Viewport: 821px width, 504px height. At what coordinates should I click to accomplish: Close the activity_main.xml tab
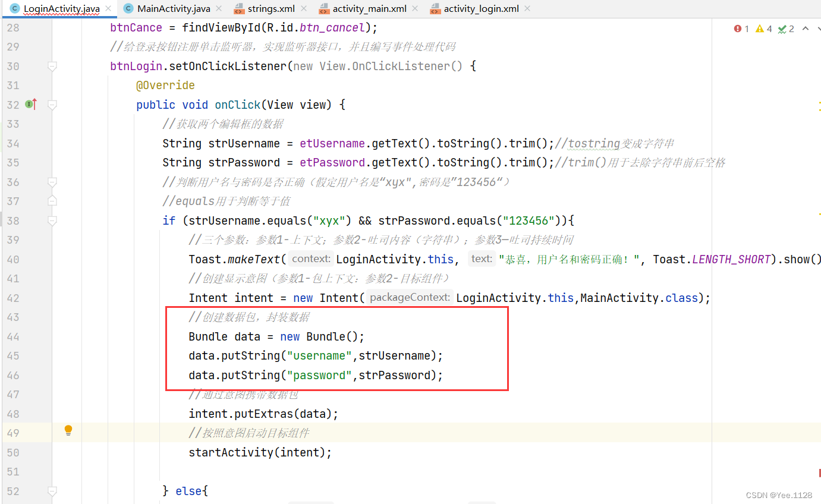(x=414, y=9)
